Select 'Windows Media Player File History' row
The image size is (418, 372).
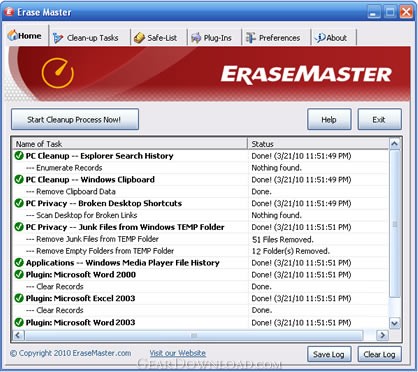coord(200,263)
